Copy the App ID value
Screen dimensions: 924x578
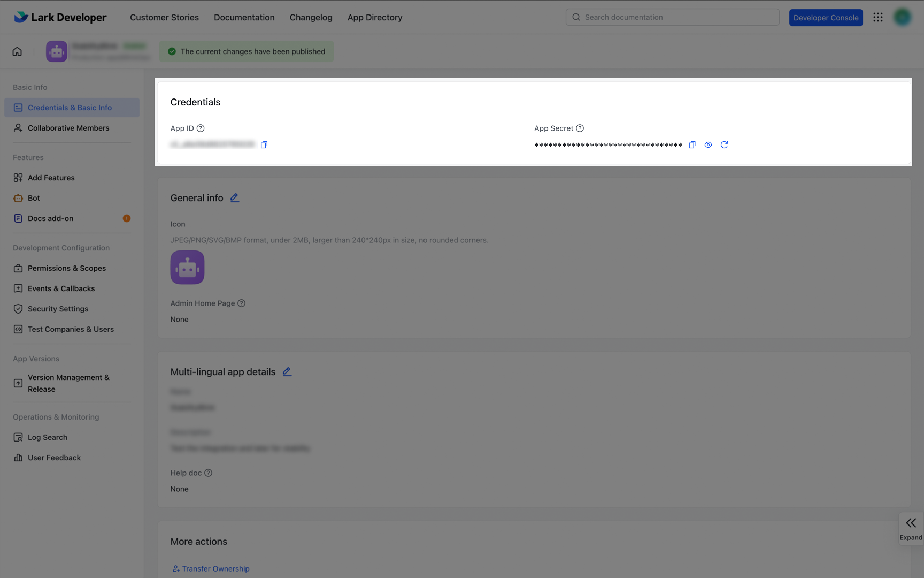coord(264,145)
